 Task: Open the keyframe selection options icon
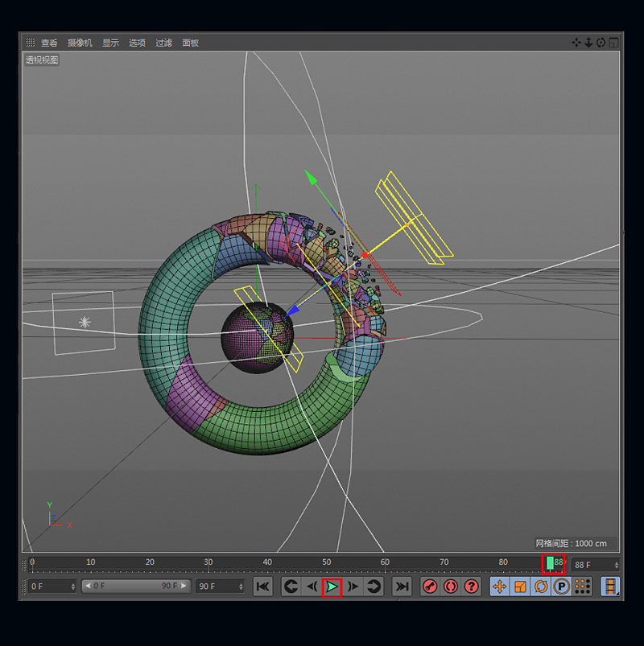click(x=471, y=586)
